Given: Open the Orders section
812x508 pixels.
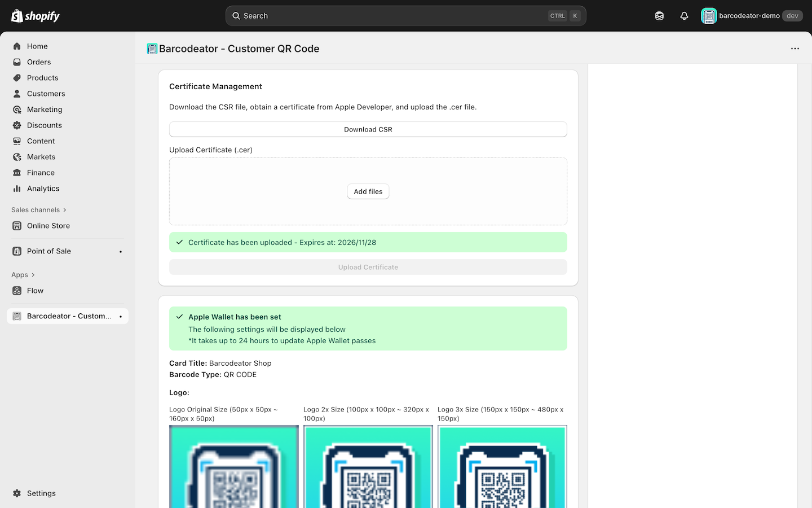Looking at the screenshot, I should pos(38,62).
